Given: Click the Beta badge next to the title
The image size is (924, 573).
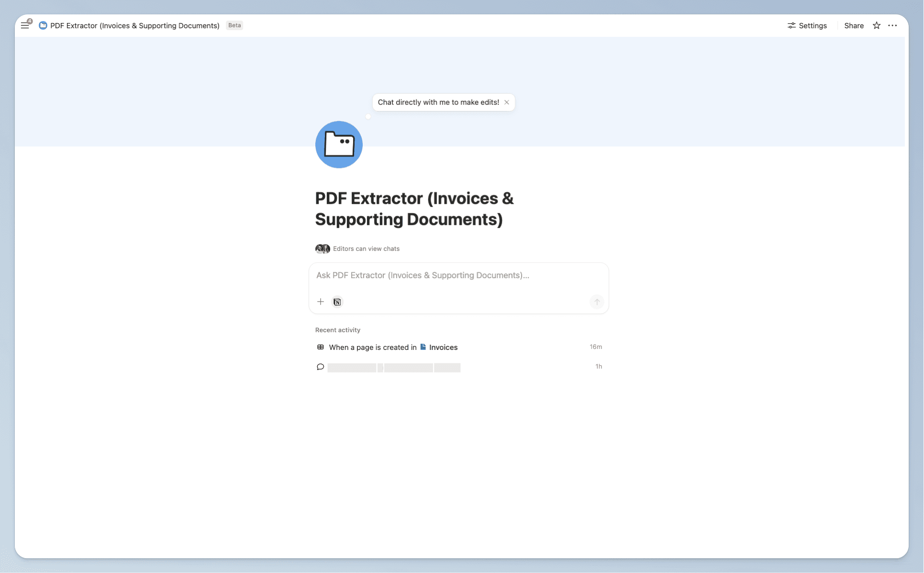Looking at the screenshot, I should point(234,25).
